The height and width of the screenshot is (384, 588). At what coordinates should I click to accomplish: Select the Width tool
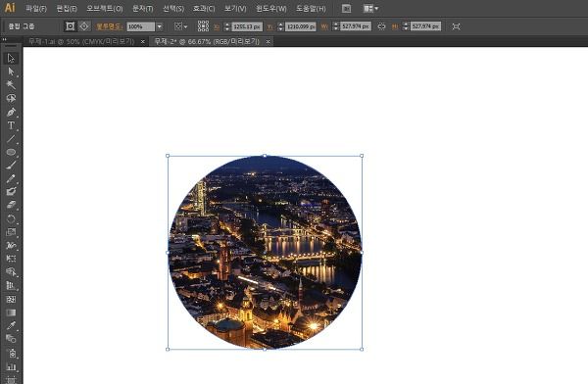click(11, 245)
